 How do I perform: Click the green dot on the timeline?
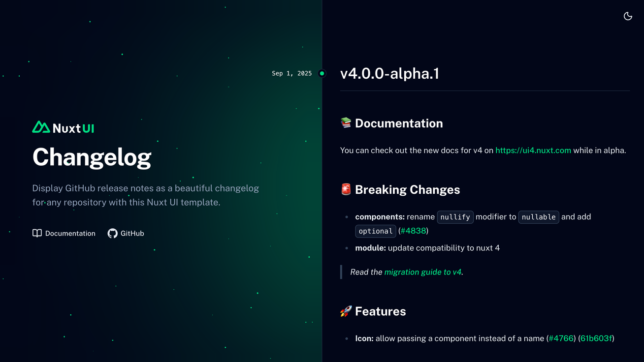click(322, 73)
